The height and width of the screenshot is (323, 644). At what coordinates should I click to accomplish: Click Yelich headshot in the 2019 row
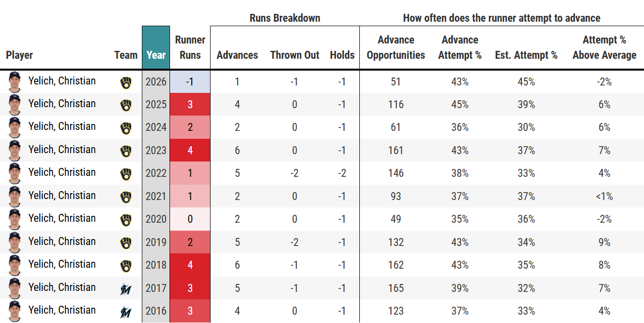pos(15,242)
